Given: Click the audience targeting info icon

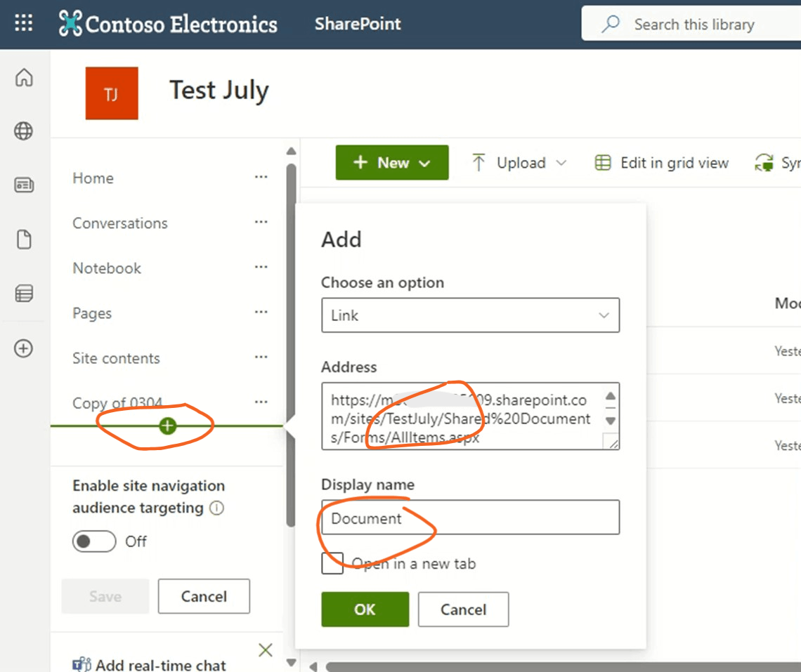Looking at the screenshot, I should point(216,508).
